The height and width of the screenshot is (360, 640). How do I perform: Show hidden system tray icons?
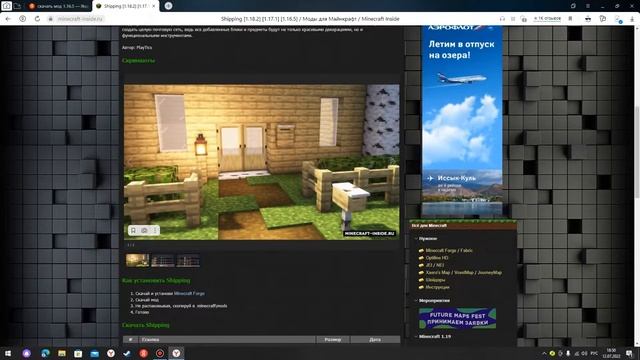tap(544, 353)
